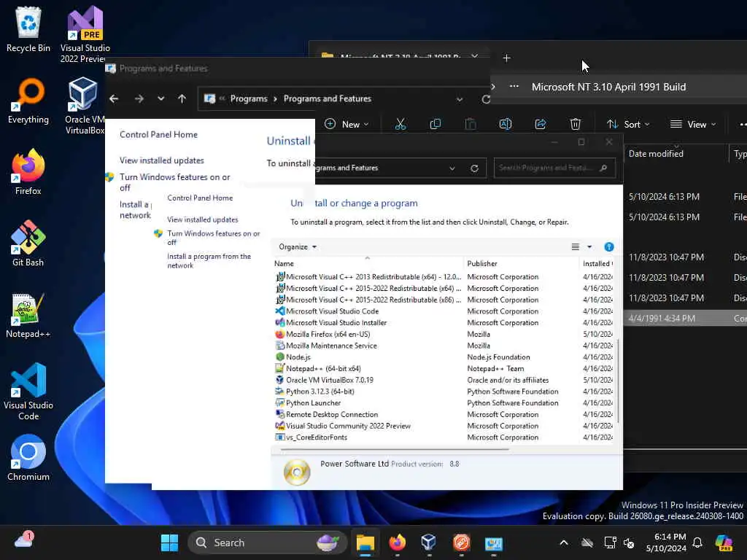Expand the rear address bar history dropdown
747x560 pixels.
coord(460,99)
